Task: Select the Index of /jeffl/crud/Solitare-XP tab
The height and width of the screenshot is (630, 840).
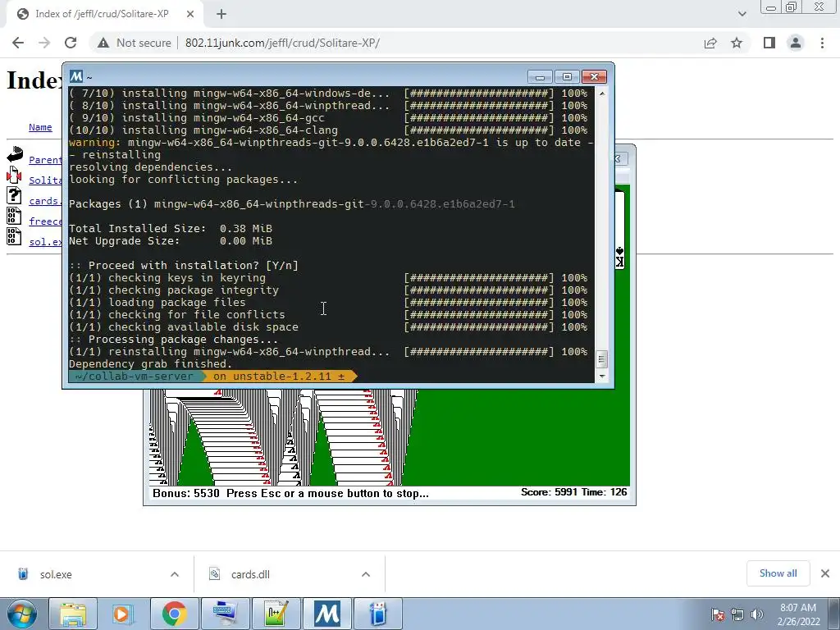Action: pyautogui.click(x=102, y=15)
